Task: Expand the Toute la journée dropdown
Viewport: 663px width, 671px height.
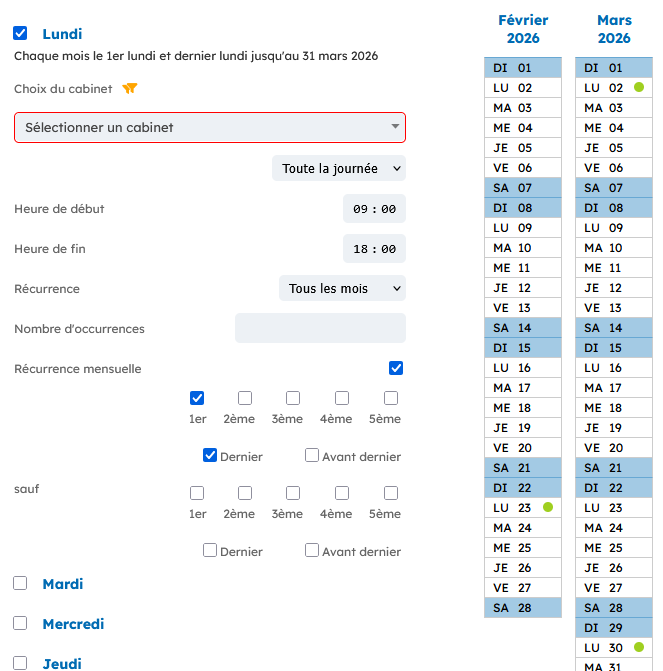Action: click(339, 169)
